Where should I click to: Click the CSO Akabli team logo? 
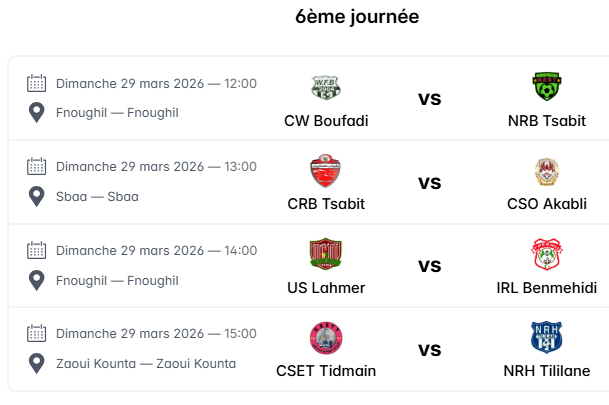(547, 172)
